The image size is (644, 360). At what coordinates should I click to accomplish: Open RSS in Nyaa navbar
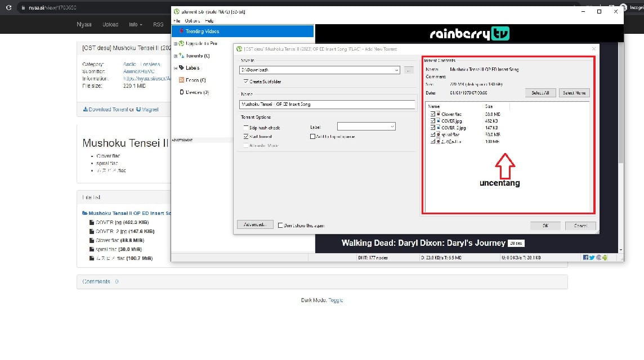[x=158, y=25]
